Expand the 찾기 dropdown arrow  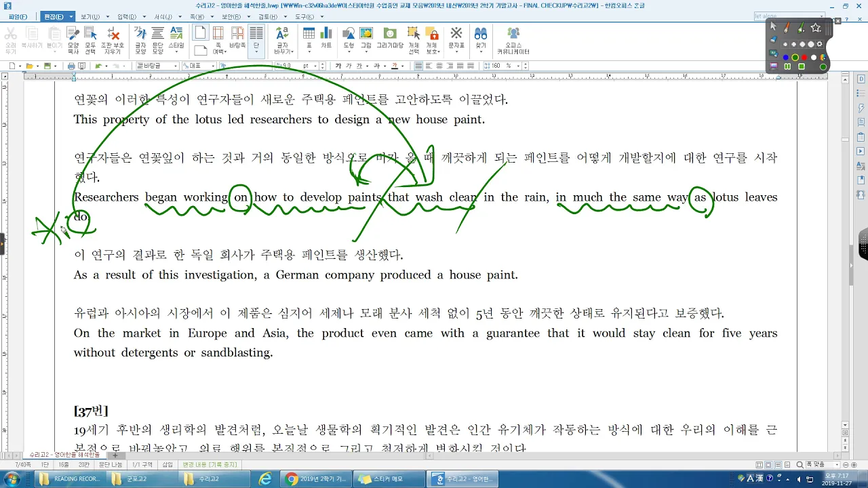(481, 52)
